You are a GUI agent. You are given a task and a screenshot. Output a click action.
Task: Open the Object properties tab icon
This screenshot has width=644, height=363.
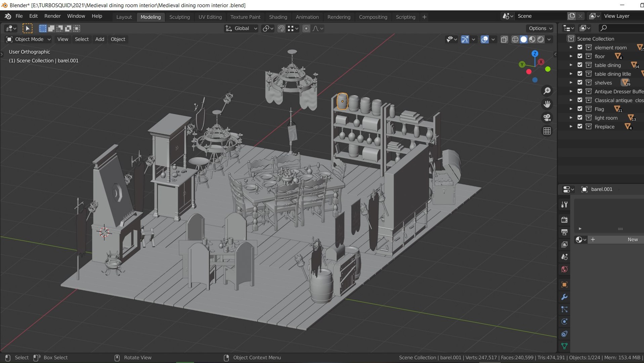[x=564, y=285]
